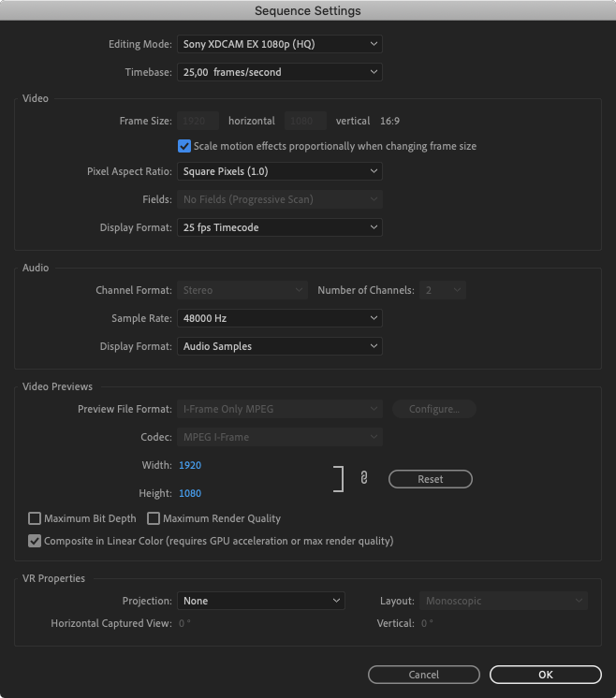Open the Preview File Format dropdown
616x698 pixels.
(x=280, y=409)
